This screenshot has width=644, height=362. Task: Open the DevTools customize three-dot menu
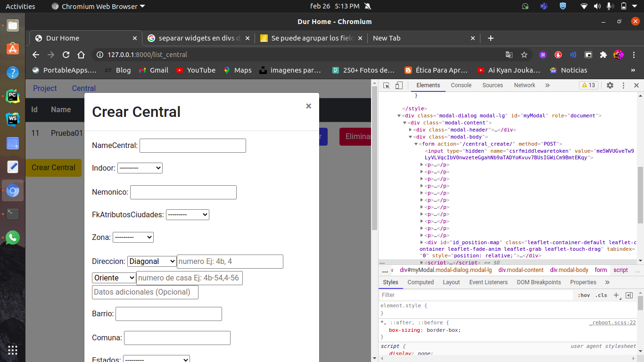point(623,85)
